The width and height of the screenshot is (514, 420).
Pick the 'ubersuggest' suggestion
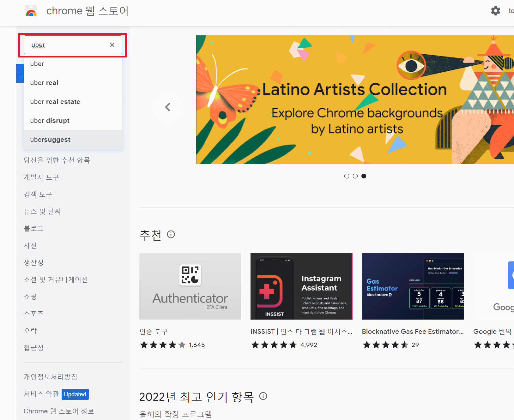[73, 140]
